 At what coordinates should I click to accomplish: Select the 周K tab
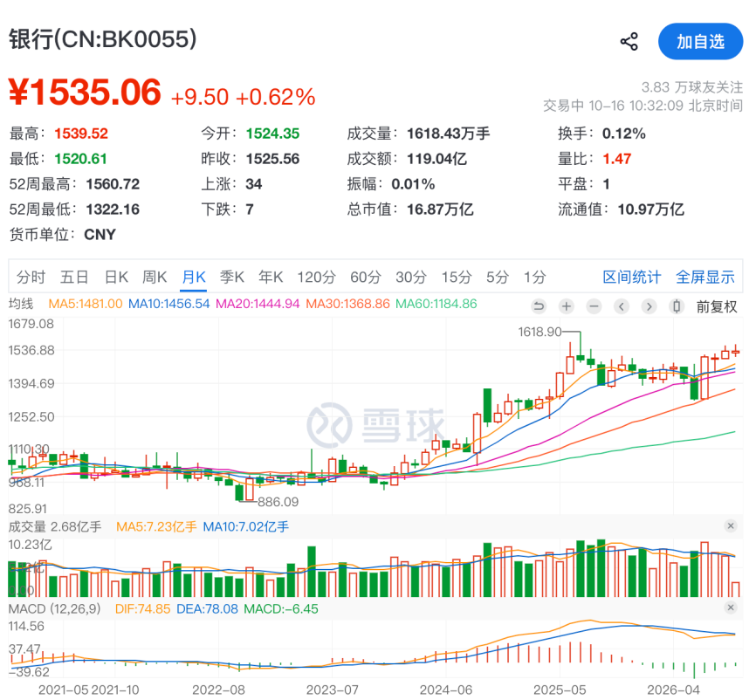(155, 278)
